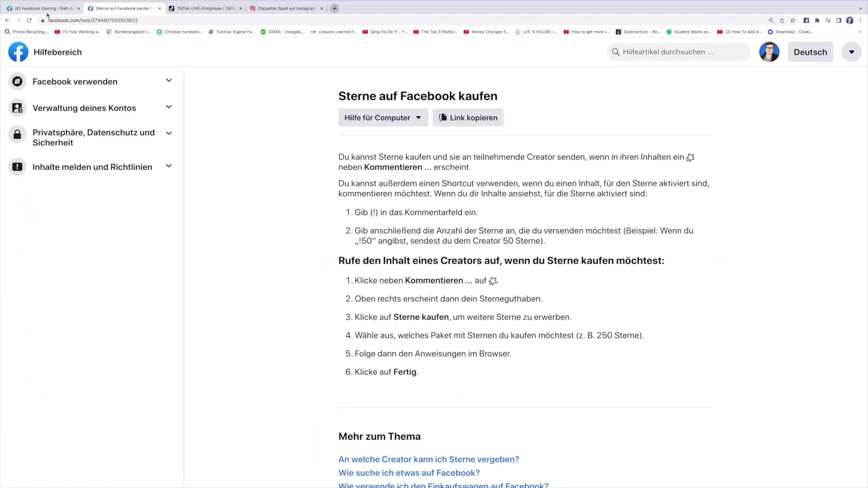This screenshot has width=868, height=488.
Task: Close the Doppelter Spaß auf Instagram tab
Action: point(322,9)
